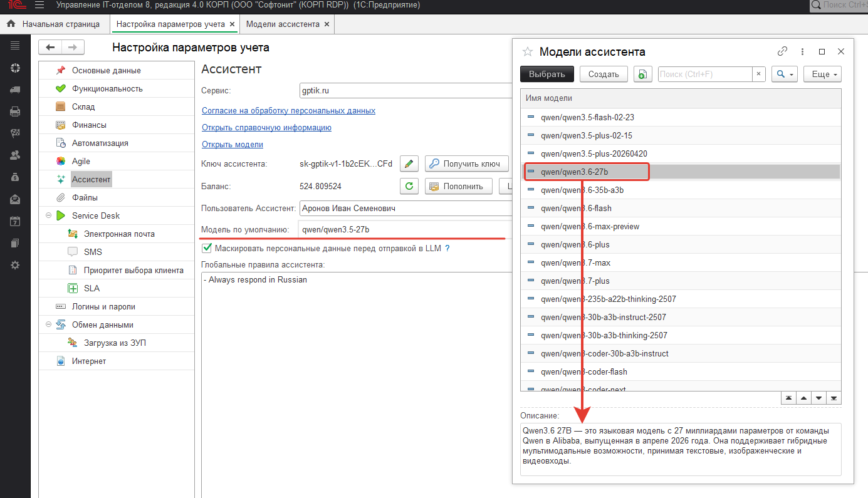Collapse the Service Desk tree node
This screenshot has width=868, height=498.
coord(48,215)
